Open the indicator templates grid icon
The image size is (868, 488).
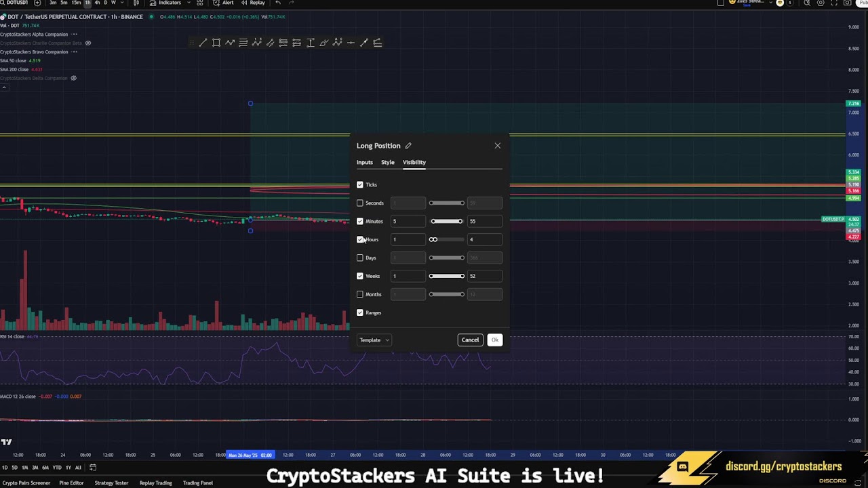click(199, 3)
